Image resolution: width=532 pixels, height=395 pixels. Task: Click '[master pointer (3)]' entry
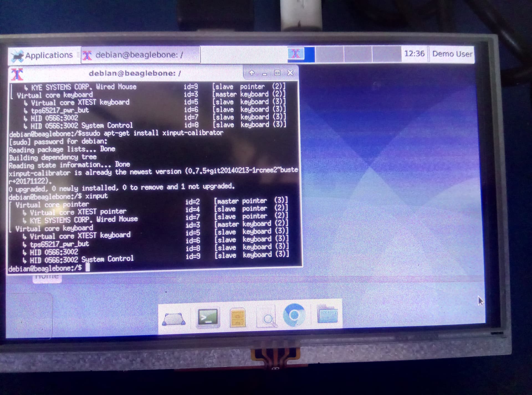click(x=251, y=200)
